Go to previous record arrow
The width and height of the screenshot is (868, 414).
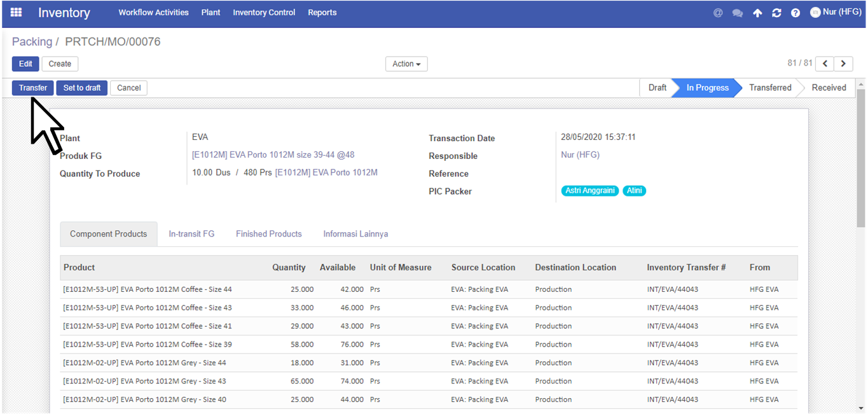[x=825, y=64]
